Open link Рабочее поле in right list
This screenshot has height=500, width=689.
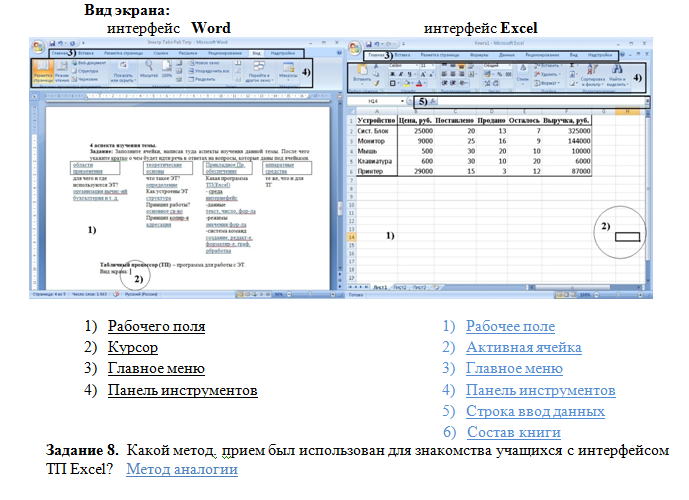point(510,326)
